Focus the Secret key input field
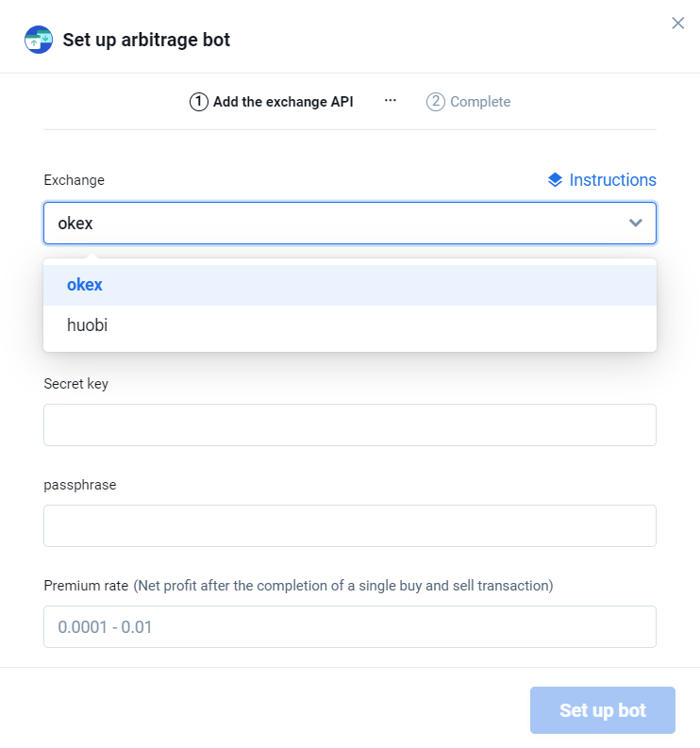This screenshot has width=700, height=748. tap(350, 424)
